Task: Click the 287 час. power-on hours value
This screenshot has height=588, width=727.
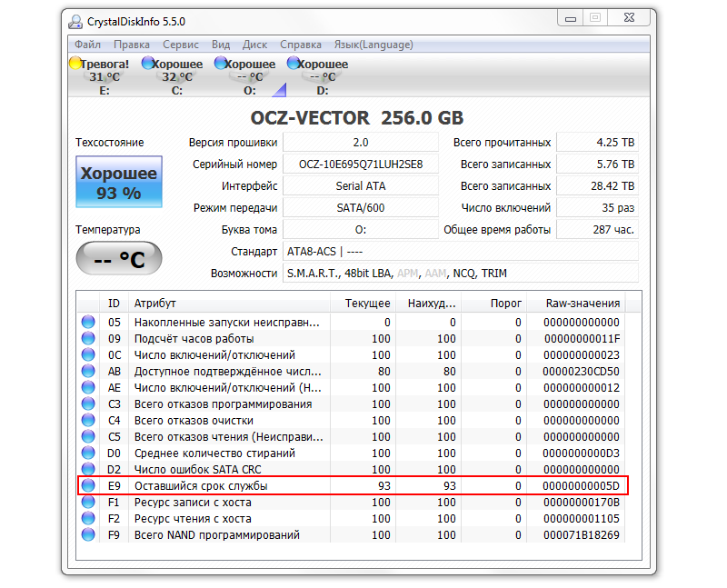Action: pos(598,230)
